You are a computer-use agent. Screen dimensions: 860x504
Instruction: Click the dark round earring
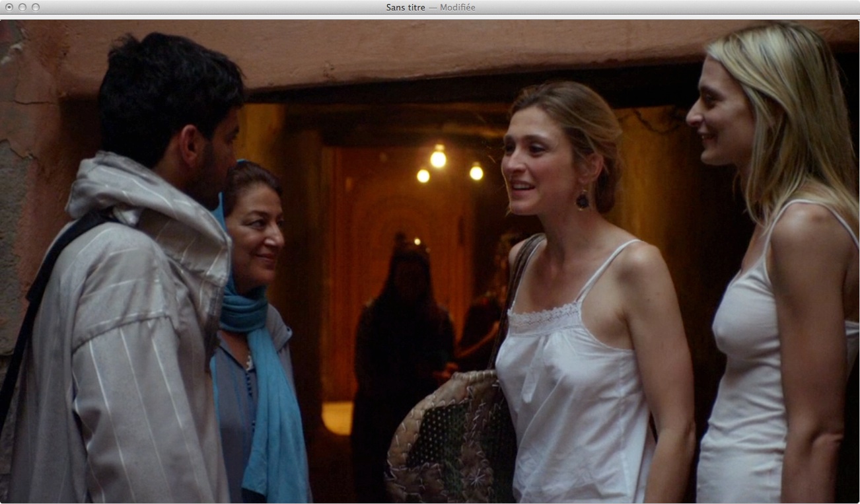[x=583, y=200]
